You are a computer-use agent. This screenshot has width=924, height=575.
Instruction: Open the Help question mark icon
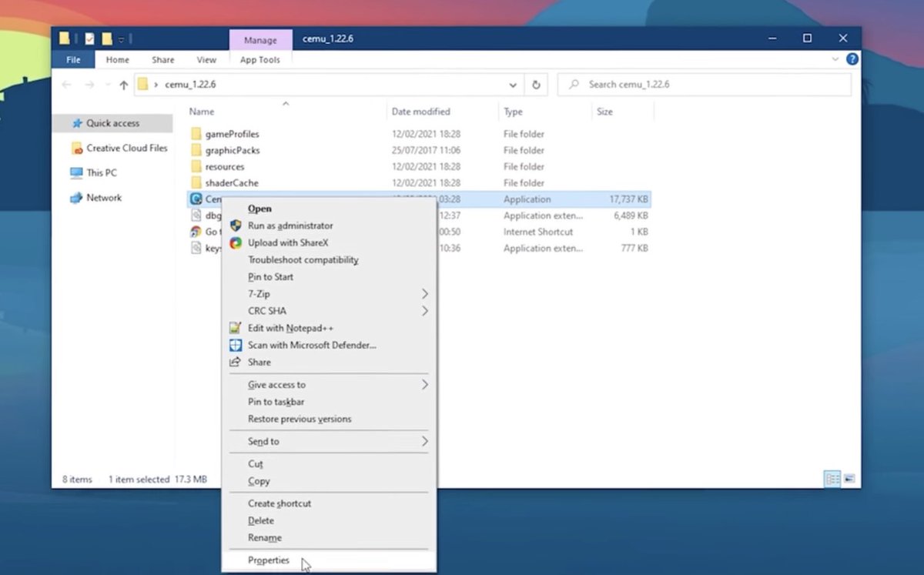click(852, 59)
